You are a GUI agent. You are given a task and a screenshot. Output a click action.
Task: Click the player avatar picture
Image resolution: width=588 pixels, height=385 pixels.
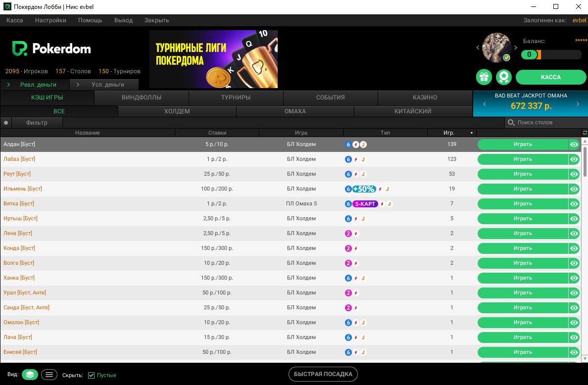tap(496, 48)
